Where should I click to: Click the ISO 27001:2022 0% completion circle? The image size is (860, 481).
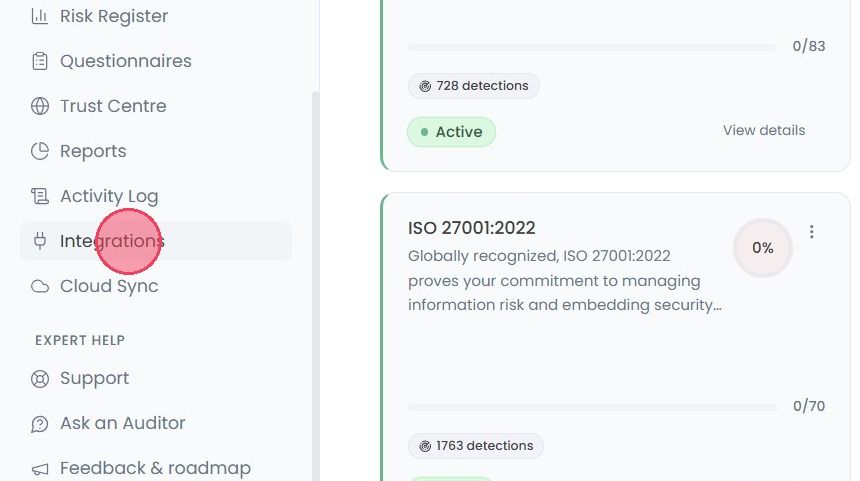click(762, 248)
